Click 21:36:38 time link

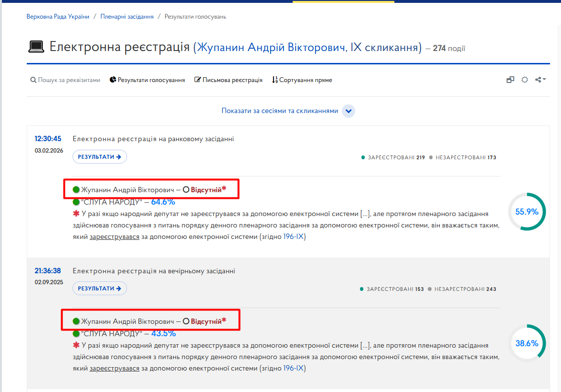48,271
